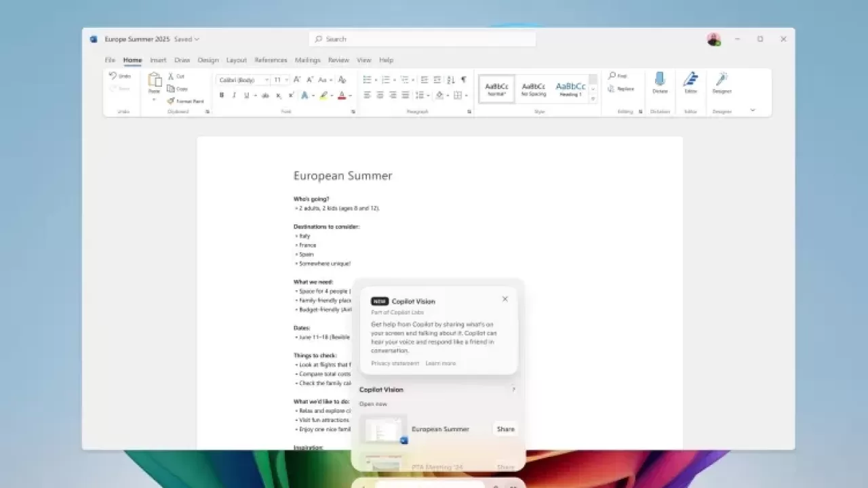Open the Layout ribbon tab
The width and height of the screenshot is (868, 488).
tap(237, 60)
